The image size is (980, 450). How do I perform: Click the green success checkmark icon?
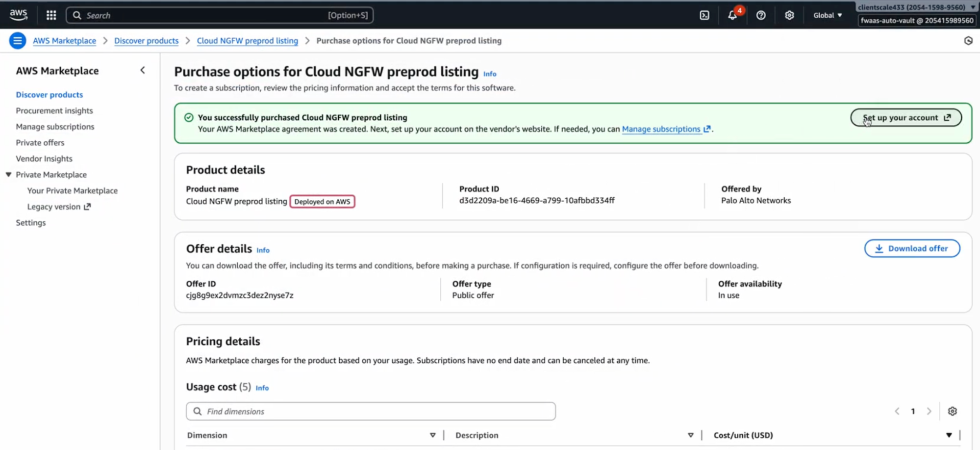tap(189, 117)
